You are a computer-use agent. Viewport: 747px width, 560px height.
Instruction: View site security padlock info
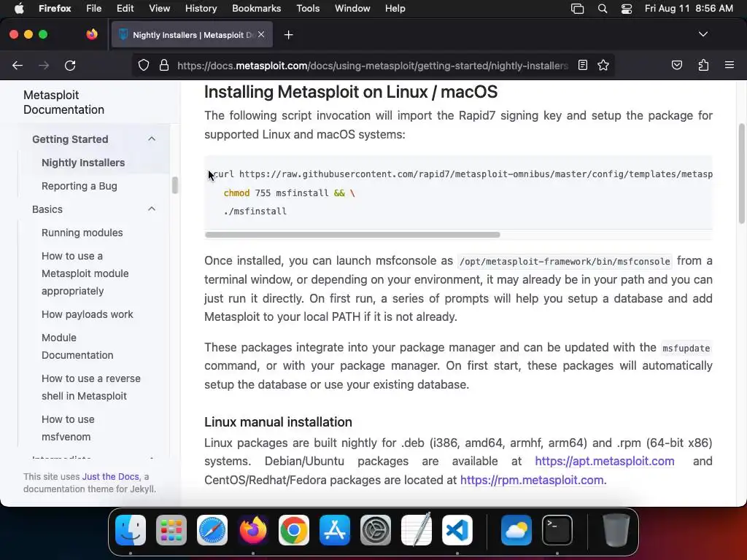coord(164,65)
